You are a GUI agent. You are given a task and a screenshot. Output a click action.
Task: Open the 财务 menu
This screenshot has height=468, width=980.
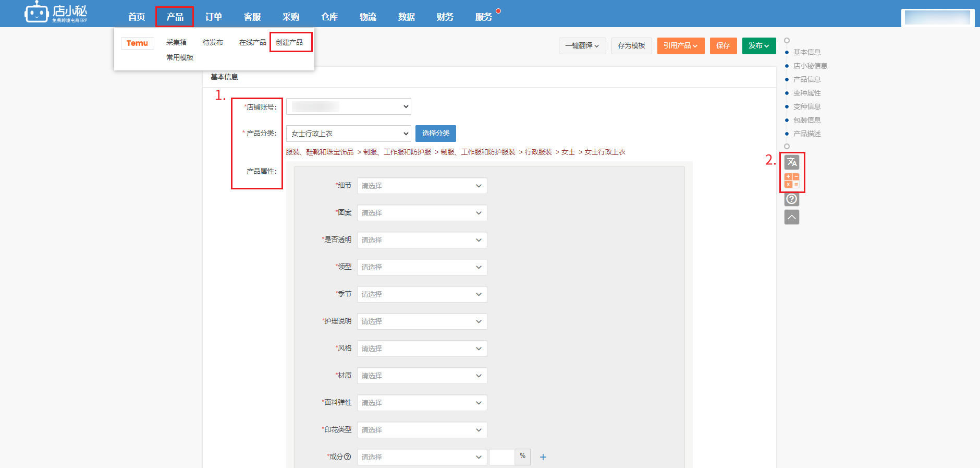[x=445, y=17]
